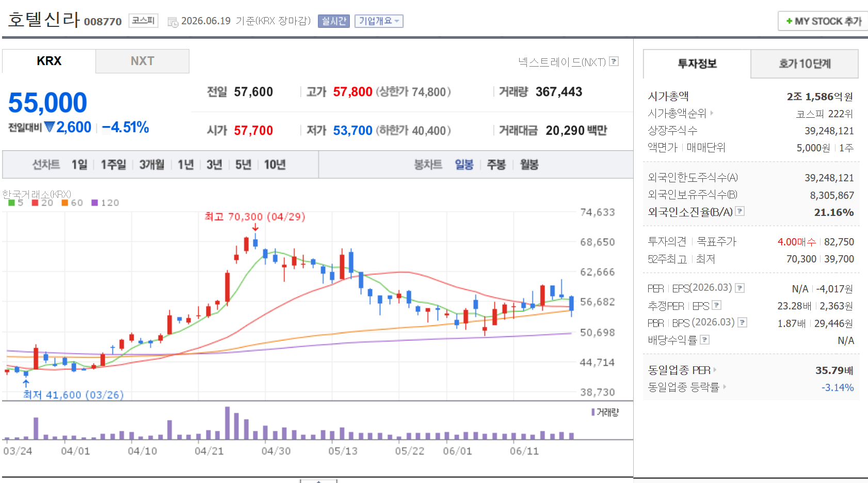Image resolution: width=868 pixels, height=483 pixels.
Task: Expand the 시가총액순위 arrow link
Action: pyautogui.click(x=712, y=113)
